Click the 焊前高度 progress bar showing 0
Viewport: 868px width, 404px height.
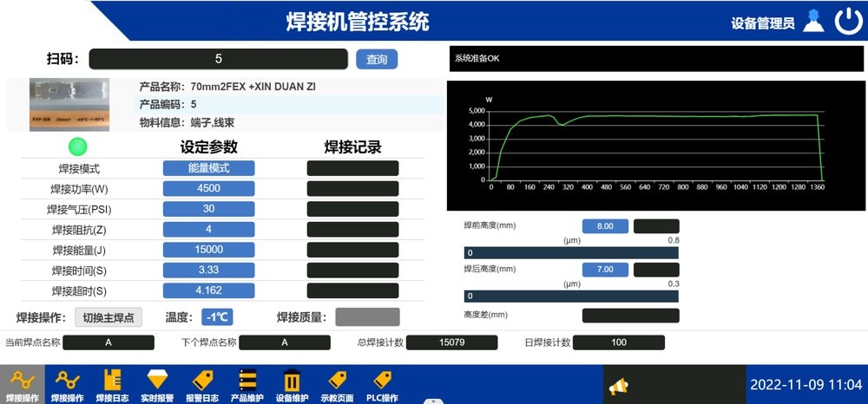pos(571,253)
